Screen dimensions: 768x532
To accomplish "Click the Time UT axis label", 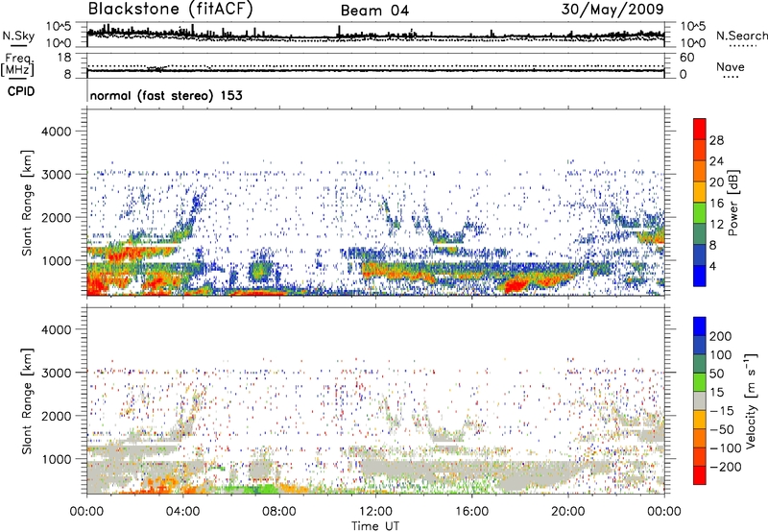I will pyautogui.click(x=375, y=526).
